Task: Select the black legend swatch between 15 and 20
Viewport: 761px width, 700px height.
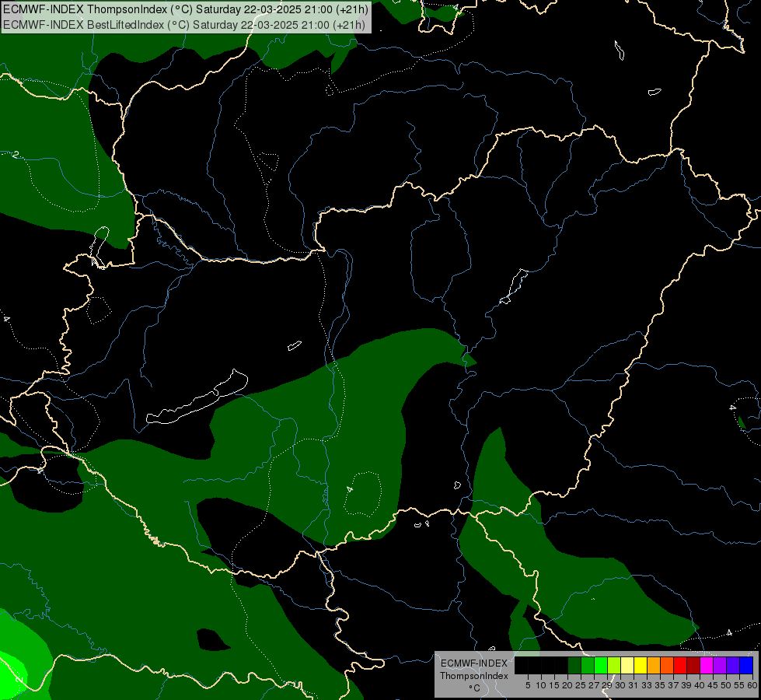Action: click(x=561, y=665)
